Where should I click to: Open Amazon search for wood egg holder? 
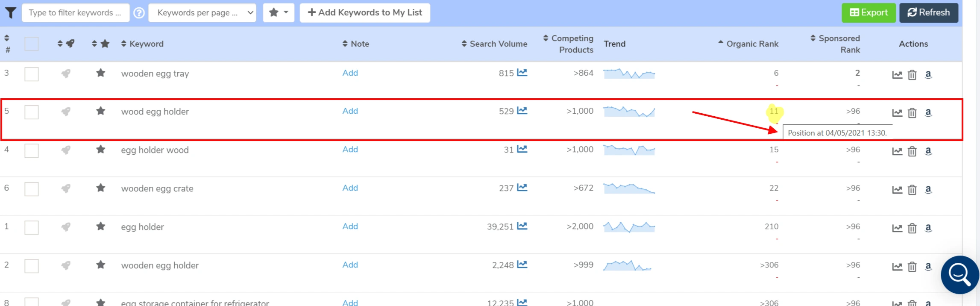pos(928,113)
